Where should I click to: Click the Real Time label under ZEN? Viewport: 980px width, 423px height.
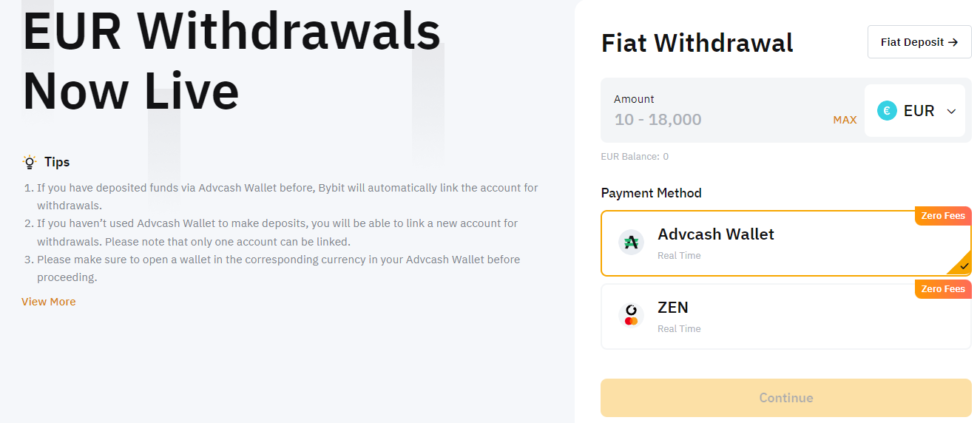coord(679,329)
